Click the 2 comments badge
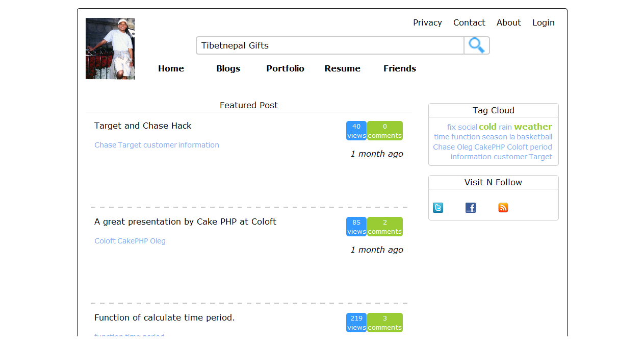The width and height of the screenshot is (644, 344). 385,227
